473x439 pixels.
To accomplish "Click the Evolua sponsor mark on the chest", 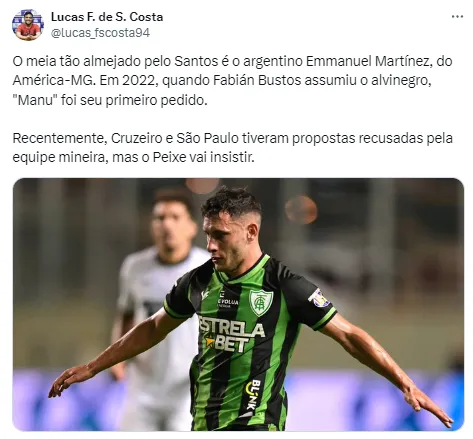I will pyautogui.click(x=227, y=300).
